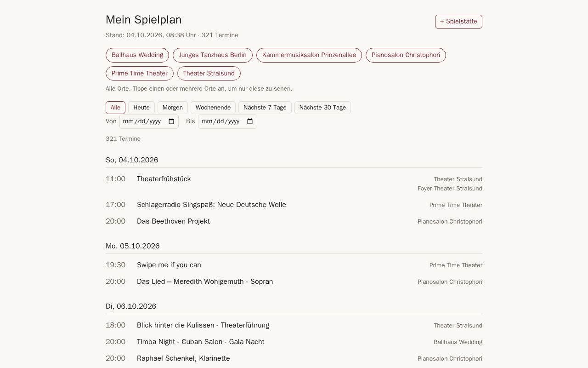Screen dimensions: 588x368
Task: Add a venue with + Spielstätte
Action: (458, 22)
